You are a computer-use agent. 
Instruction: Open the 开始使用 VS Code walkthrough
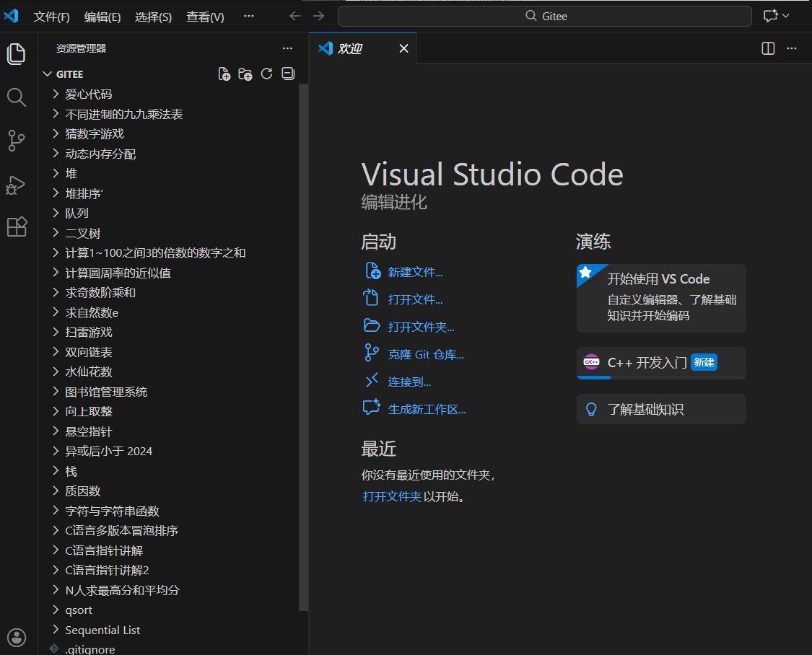coord(661,298)
